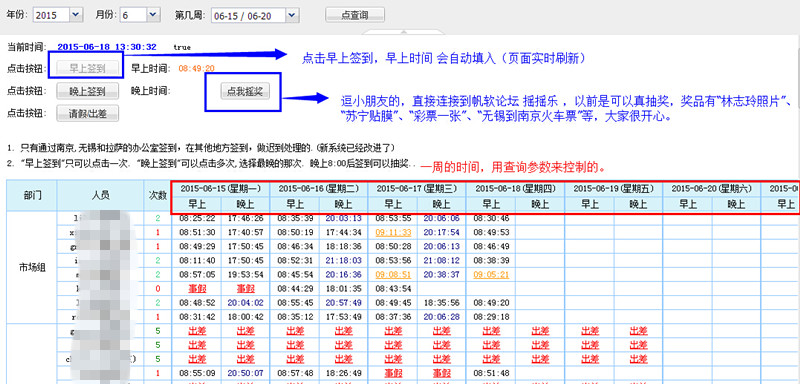800x384 pixels.
Task: Click the 'true' text after current time
Action: tap(182, 47)
